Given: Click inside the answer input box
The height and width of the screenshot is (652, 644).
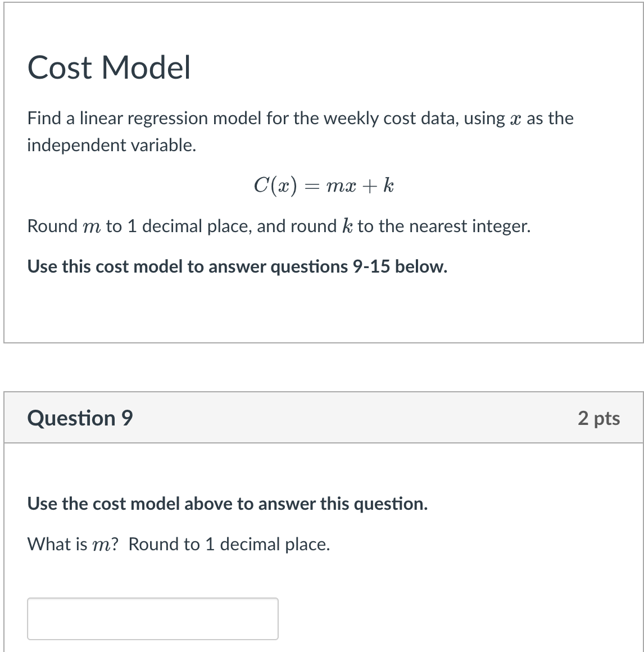Looking at the screenshot, I should point(152,618).
